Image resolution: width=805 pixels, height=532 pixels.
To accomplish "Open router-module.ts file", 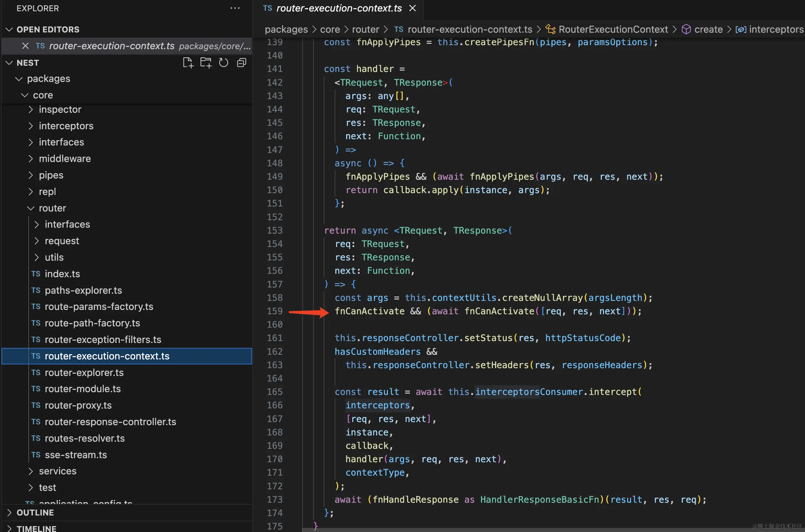I will pyautogui.click(x=83, y=389).
